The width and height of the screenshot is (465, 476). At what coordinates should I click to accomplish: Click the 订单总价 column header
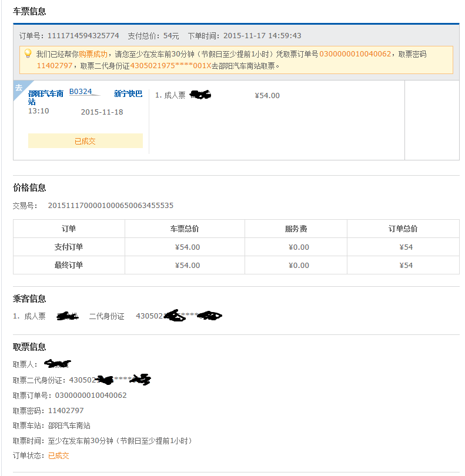click(x=403, y=229)
